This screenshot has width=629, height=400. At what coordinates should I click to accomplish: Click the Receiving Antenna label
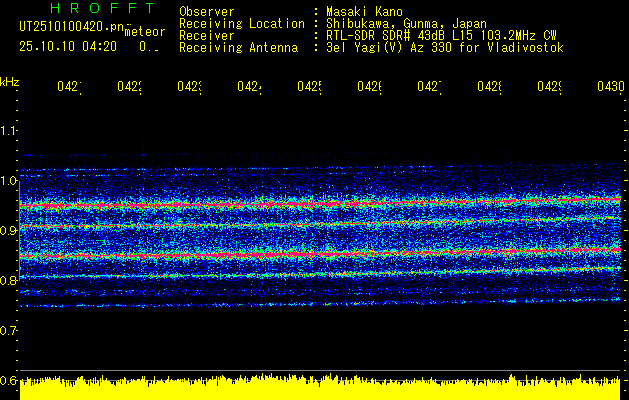point(238,48)
